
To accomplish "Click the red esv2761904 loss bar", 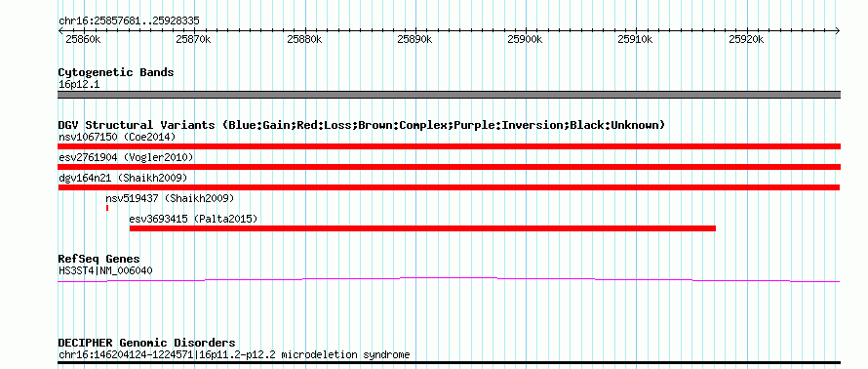I will point(449,167).
